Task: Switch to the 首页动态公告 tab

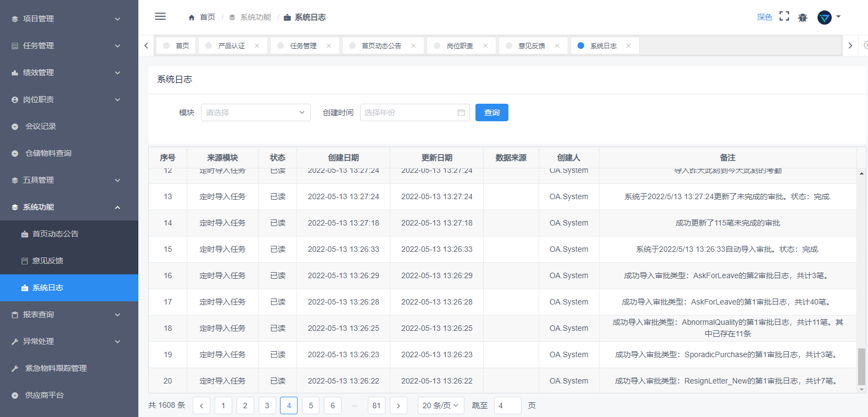Action: tap(382, 46)
